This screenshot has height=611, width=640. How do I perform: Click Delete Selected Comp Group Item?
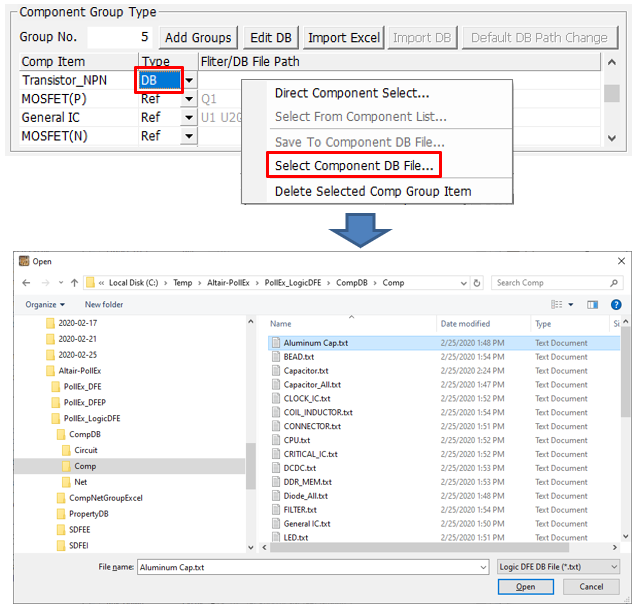(x=372, y=191)
